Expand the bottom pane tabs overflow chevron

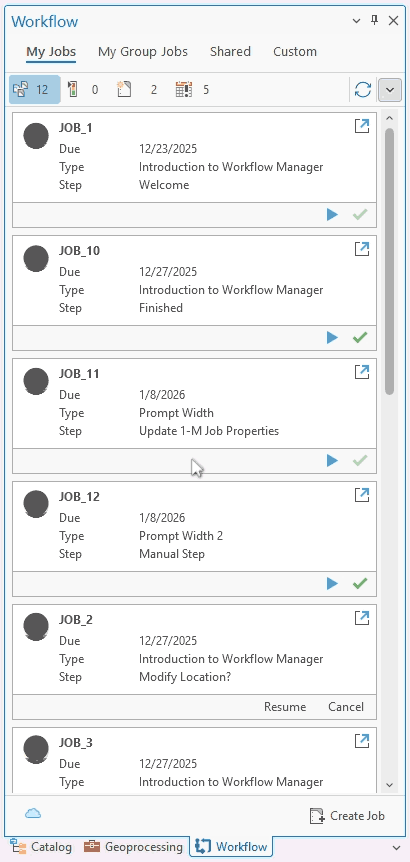[x=397, y=848]
